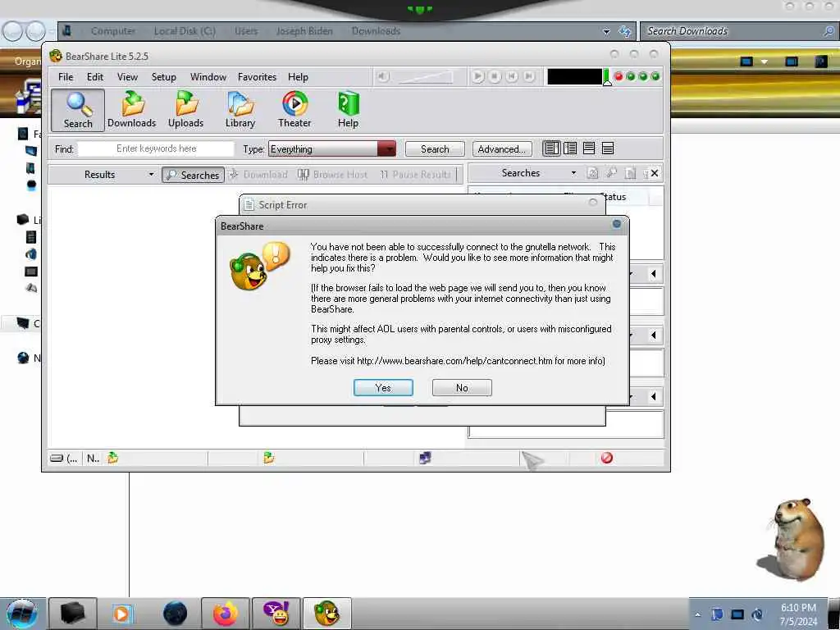This screenshot has height=630, width=840.
Task: Click the previous track media button
Action: pos(512,76)
